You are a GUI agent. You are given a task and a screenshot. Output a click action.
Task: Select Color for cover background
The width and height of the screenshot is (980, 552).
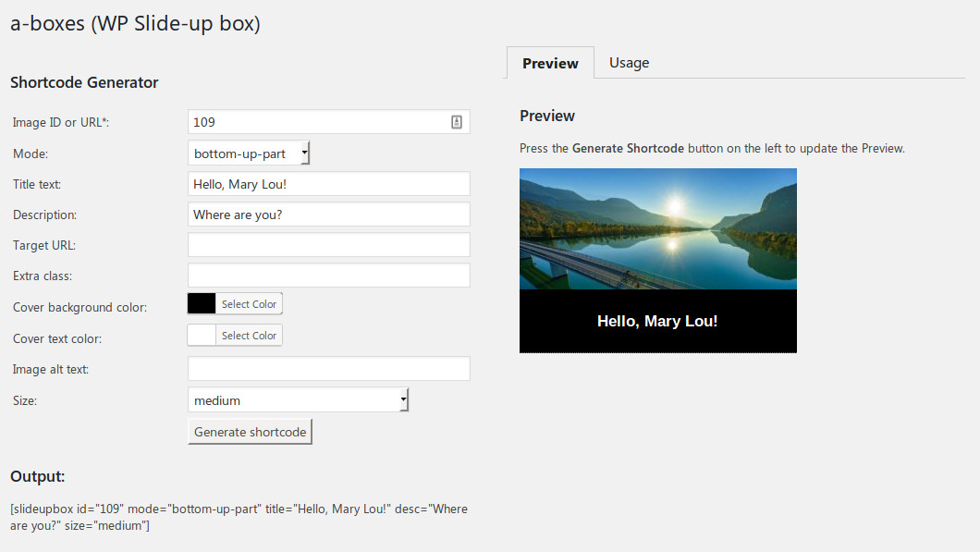[x=249, y=304]
